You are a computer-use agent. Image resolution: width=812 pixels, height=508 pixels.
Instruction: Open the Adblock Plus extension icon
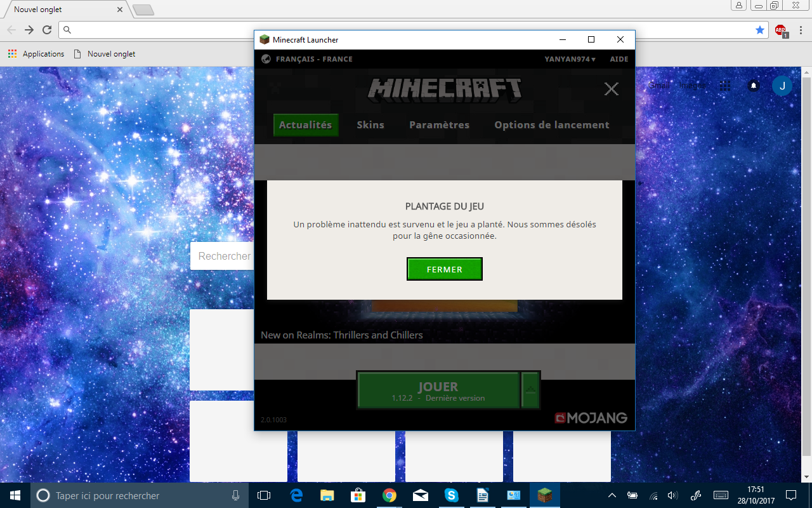tap(781, 30)
